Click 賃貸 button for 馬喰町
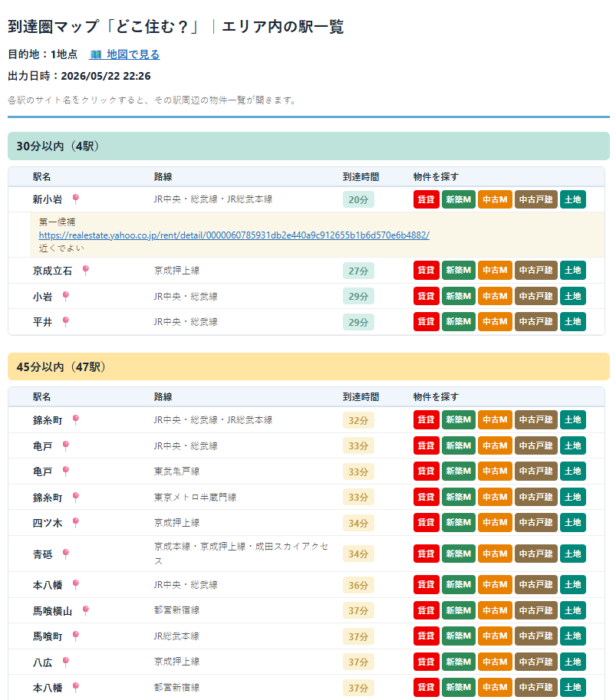 pyautogui.click(x=427, y=636)
